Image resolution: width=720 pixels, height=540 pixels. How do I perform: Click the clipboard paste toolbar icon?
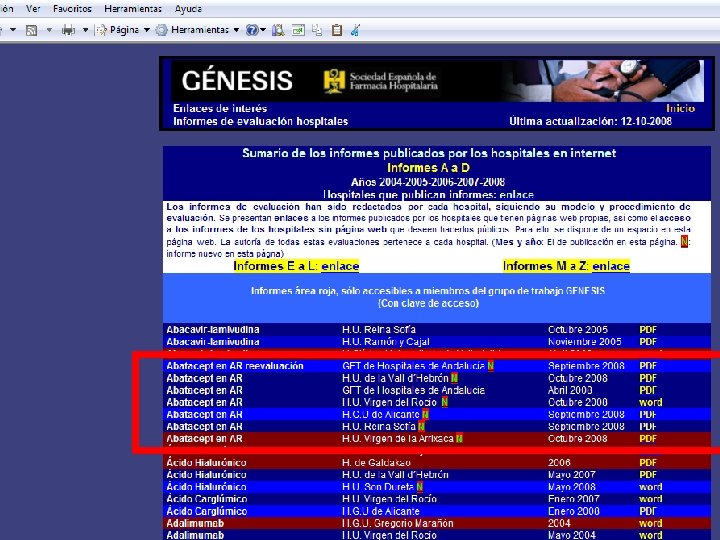[337, 30]
